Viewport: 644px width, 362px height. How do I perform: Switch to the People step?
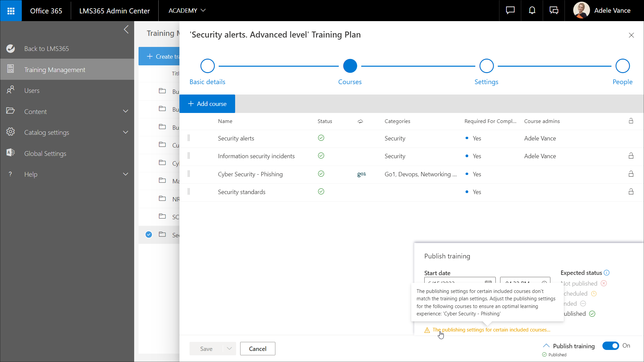point(623,66)
